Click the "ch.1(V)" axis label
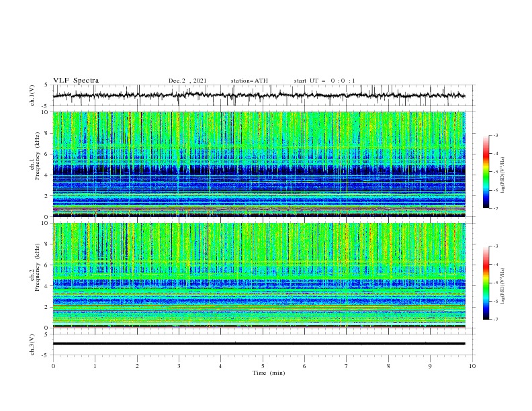532x411 pixels. pyautogui.click(x=32, y=95)
